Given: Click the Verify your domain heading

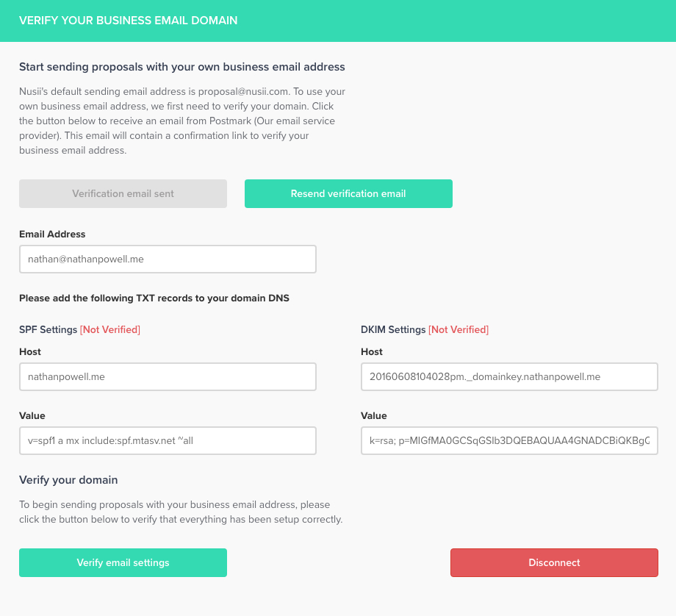Looking at the screenshot, I should [x=68, y=480].
